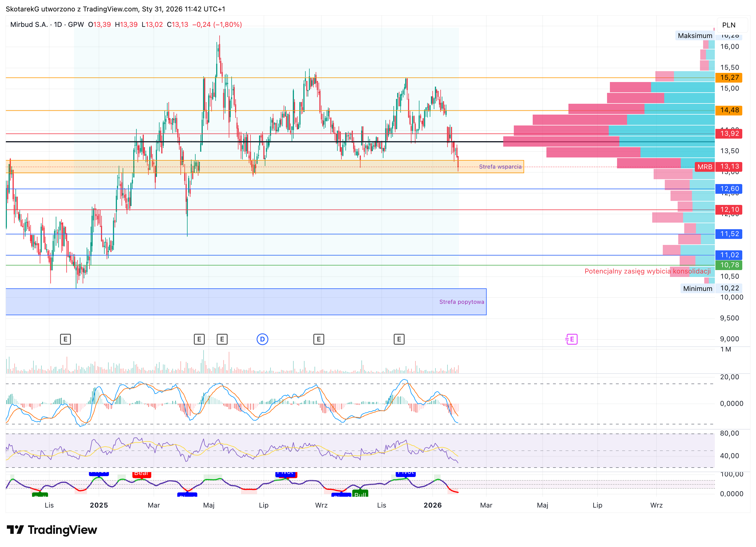The height and width of the screenshot is (547, 756).
Task: Click the earnings E marker just before Maj
Action: 199,339
